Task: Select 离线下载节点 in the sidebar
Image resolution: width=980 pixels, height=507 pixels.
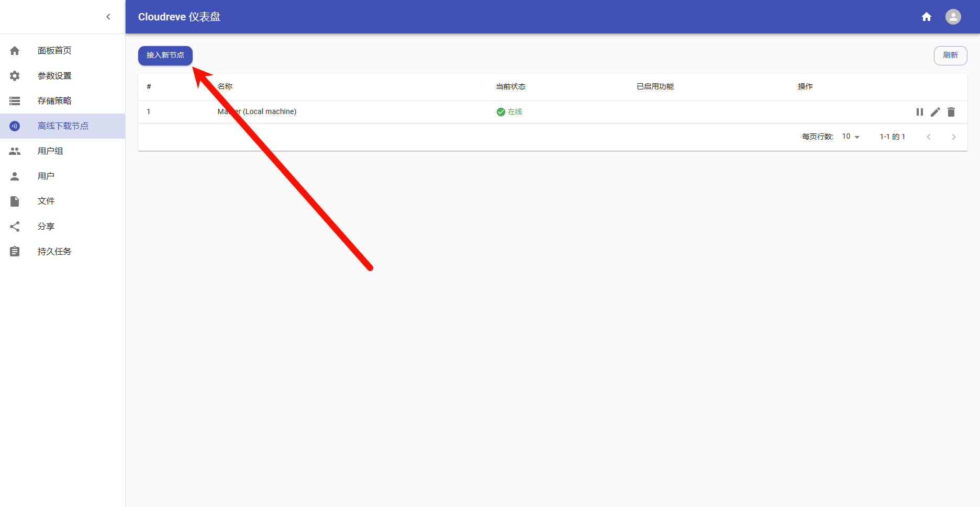Action: [63, 126]
